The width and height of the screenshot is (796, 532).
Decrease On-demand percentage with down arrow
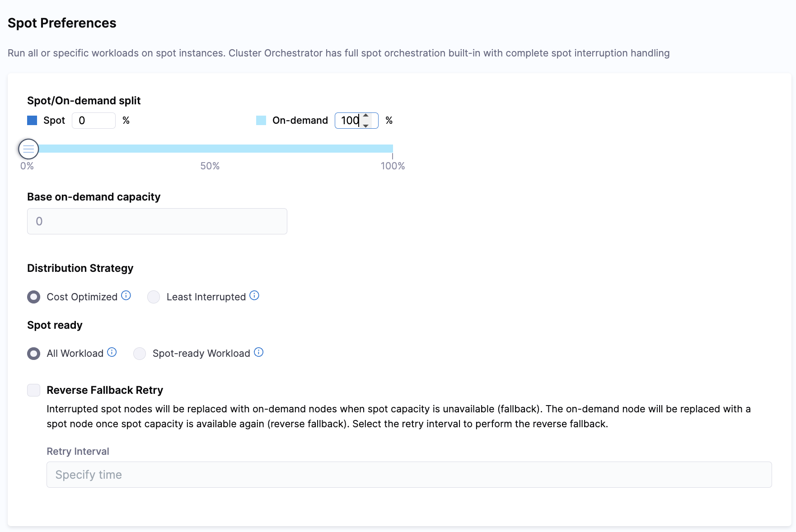(x=366, y=126)
